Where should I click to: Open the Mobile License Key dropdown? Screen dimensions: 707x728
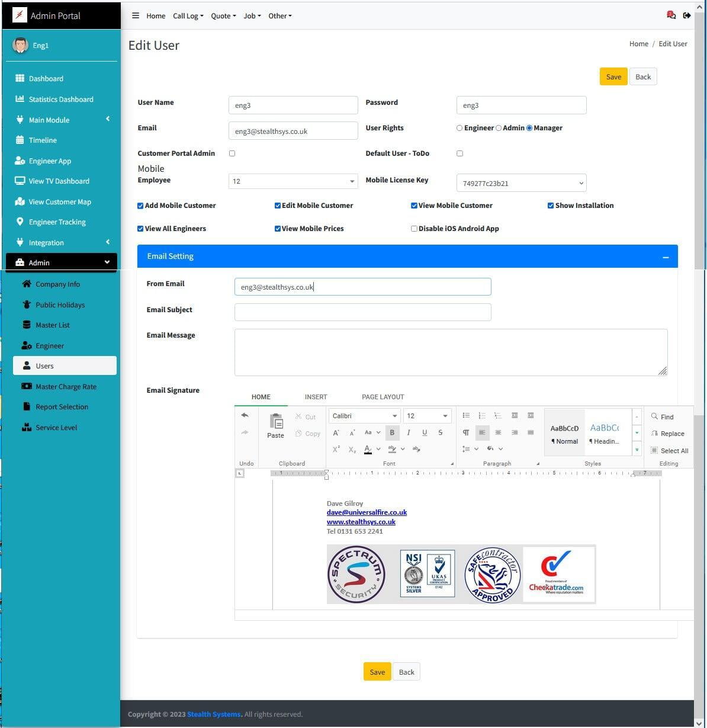(521, 183)
